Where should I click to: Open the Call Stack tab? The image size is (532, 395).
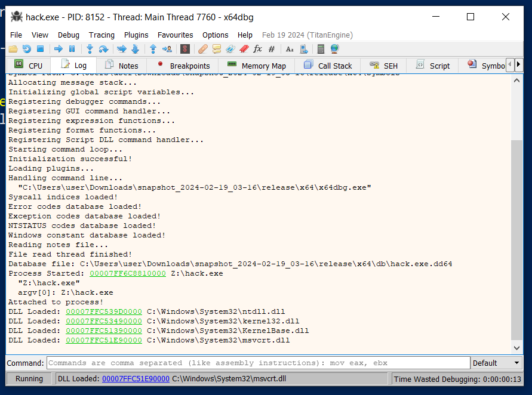[x=328, y=66]
